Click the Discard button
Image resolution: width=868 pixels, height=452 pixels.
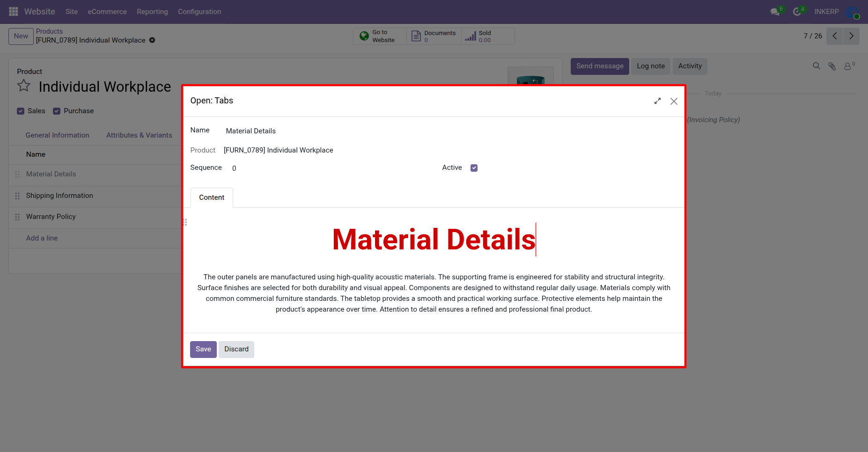(x=236, y=349)
